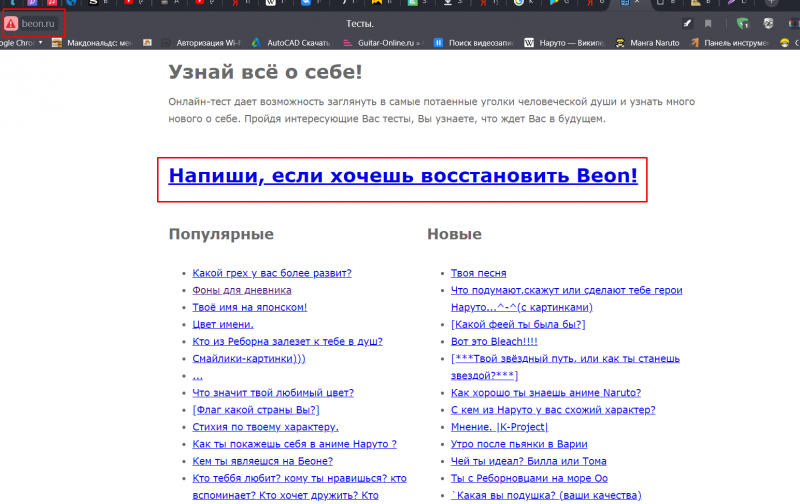Open 'Цвет имени.' test
800x504 pixels.
223,324
